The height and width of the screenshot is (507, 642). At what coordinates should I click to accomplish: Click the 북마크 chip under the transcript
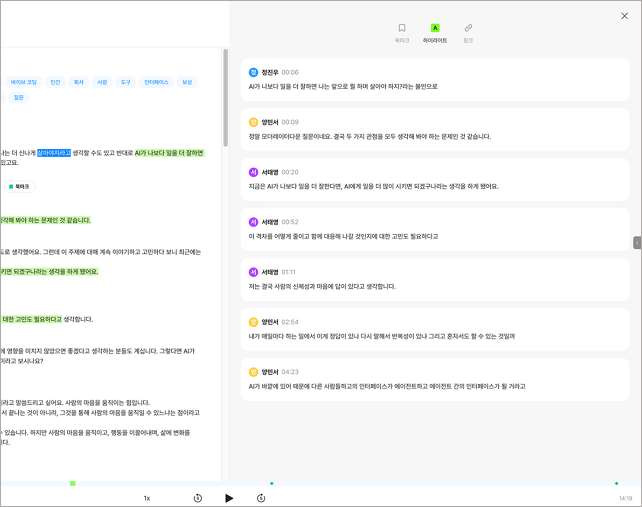pyautogui.click(x=19, y=187)
